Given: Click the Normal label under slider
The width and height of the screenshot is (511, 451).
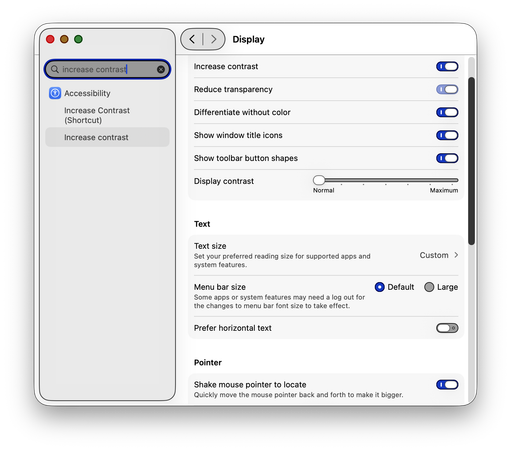Looking at the screenshot, I should pyautogui.click(x=323, y=190).
